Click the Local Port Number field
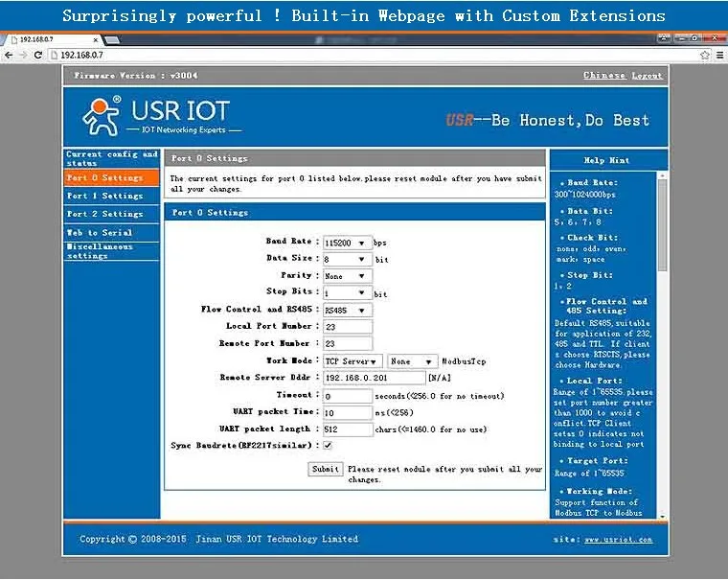This screenshot has width=728, height=580. pos(348,327)
